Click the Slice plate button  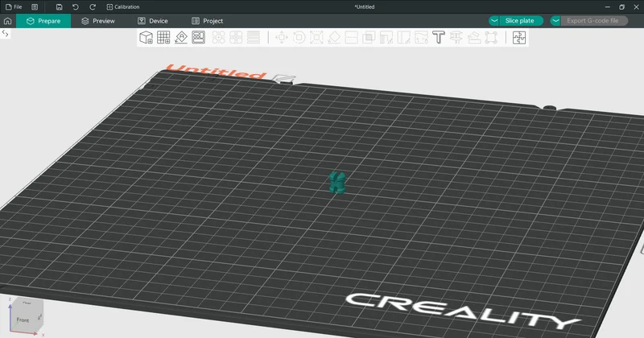[521, 21]
